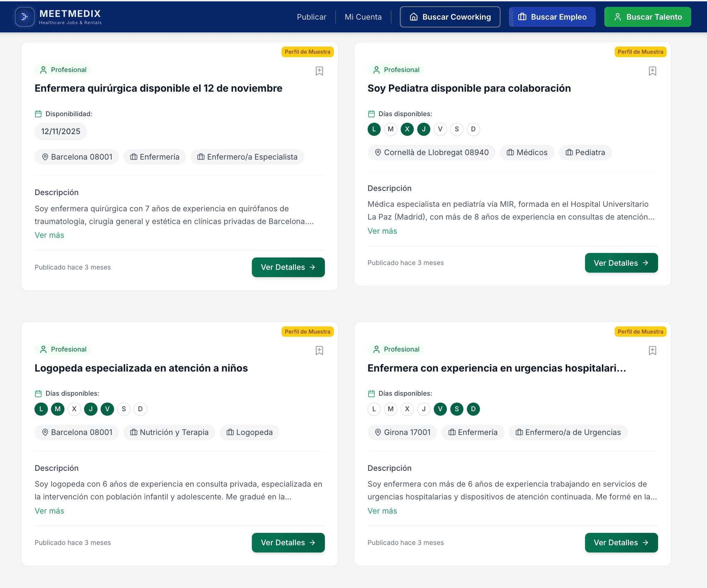
Task: Click the 12/11/2025 availability chip
Action: pos(61,131)
